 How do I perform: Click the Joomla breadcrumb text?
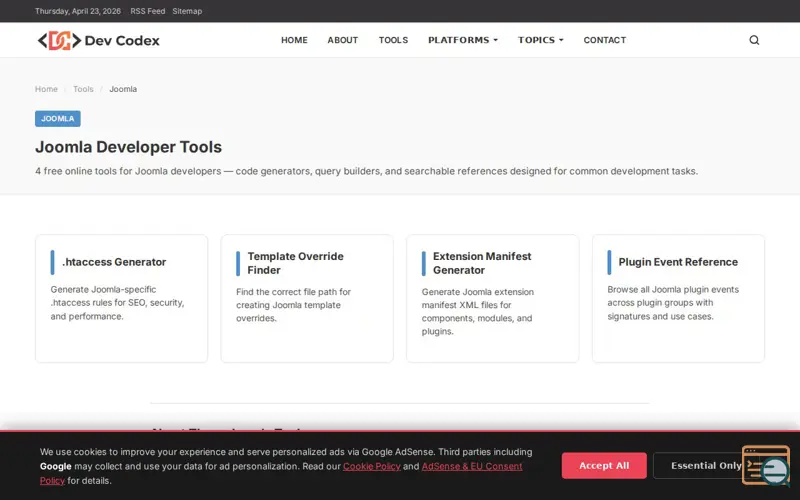[123, 89]
